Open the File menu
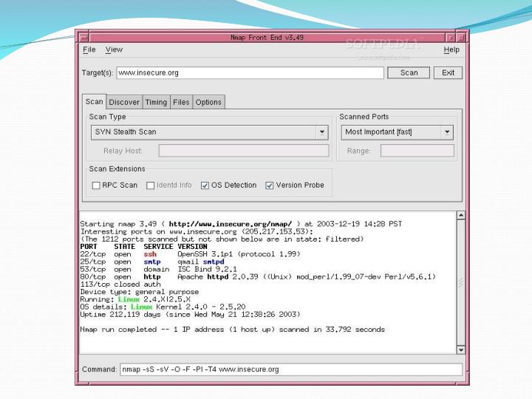Viewport: 532px width, 399px height. click(x=89, y=50)
